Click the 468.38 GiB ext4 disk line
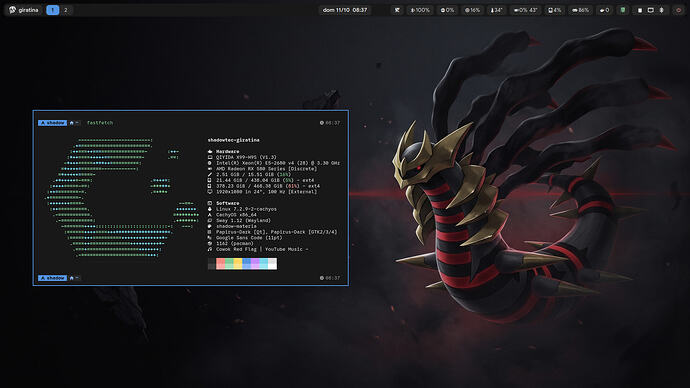The height and width of the screenshot is (388, 690). click(264, 186)
